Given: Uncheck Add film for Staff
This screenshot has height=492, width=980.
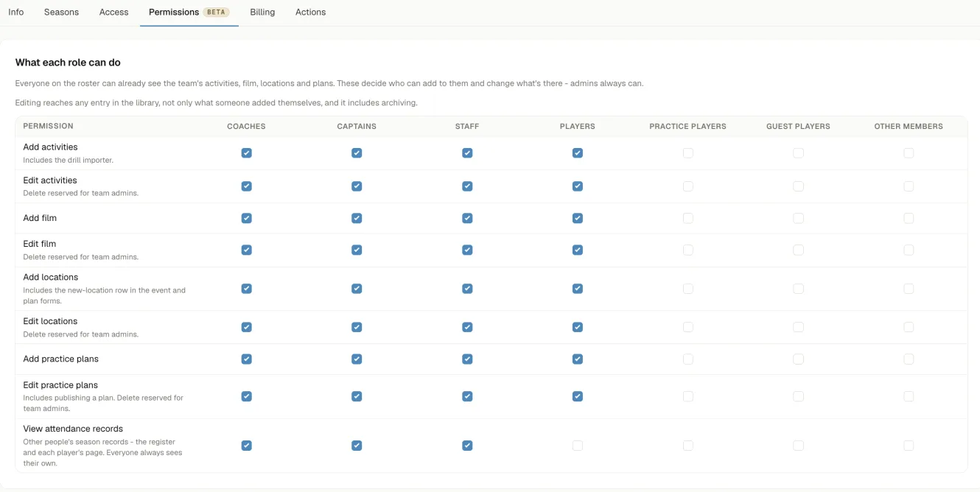Looking at the screenshot, I should pos(467,218).
